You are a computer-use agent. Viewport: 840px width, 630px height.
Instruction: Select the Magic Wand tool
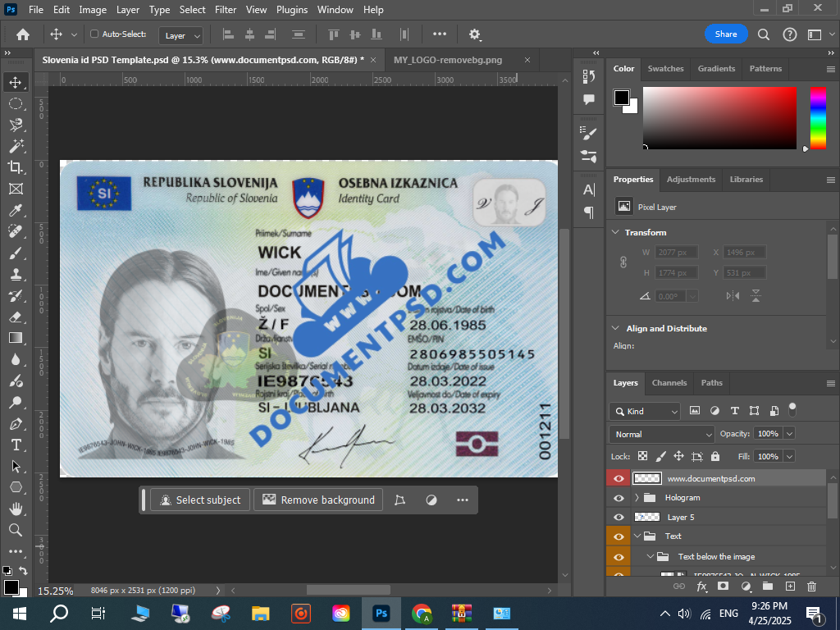[16, 146]
